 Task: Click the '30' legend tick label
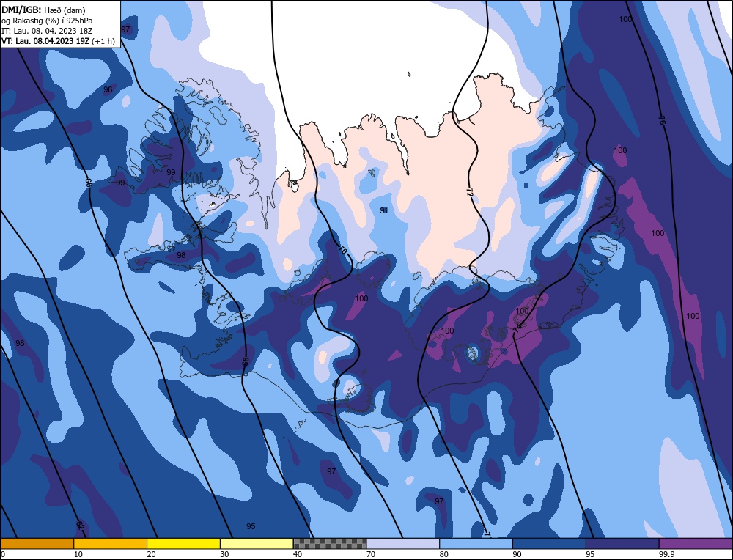[224, 554]
